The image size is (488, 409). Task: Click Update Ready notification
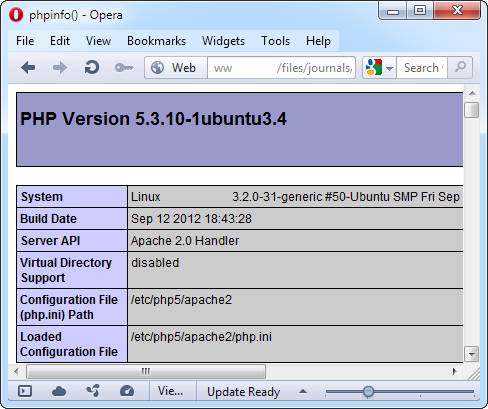point(243,392)
